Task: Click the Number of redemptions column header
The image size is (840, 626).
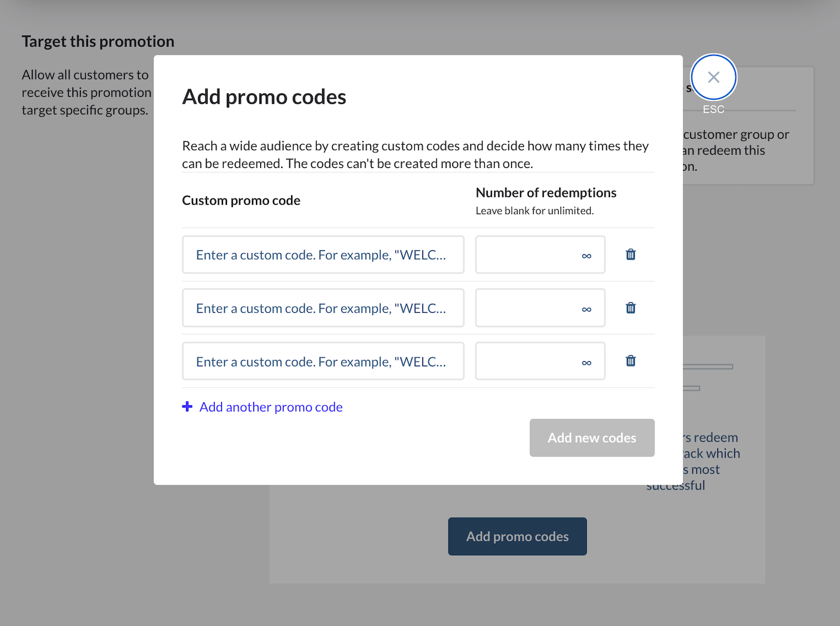Action: (546, 192)
